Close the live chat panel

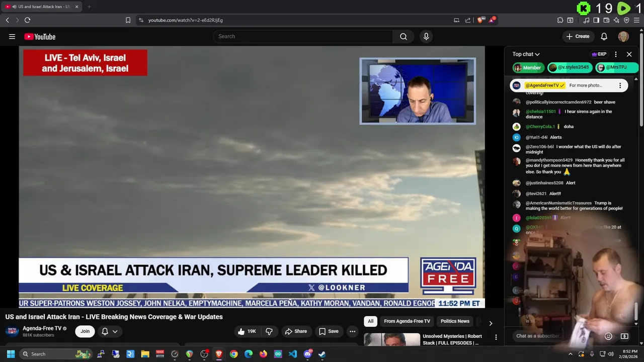(x=629, y=54)
